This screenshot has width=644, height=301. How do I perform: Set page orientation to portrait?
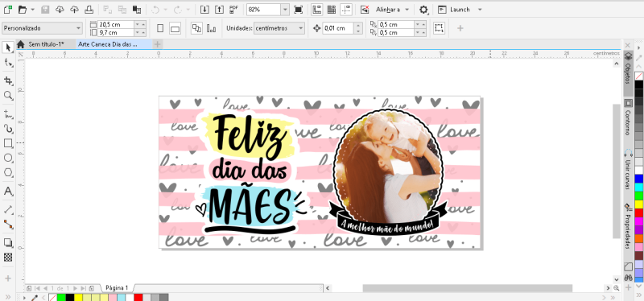tap(160, 28)
